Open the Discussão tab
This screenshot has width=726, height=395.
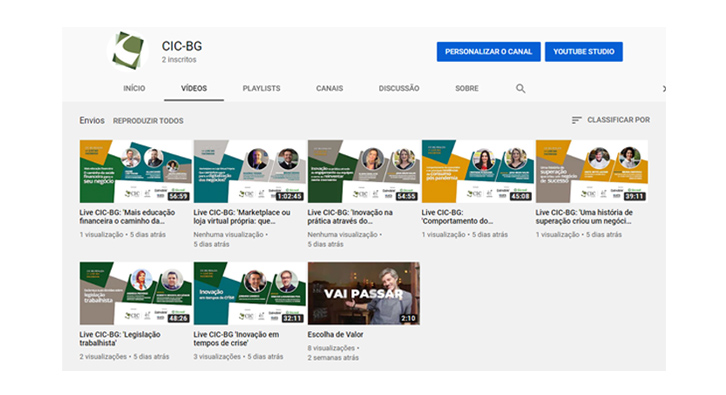[399, 88]
